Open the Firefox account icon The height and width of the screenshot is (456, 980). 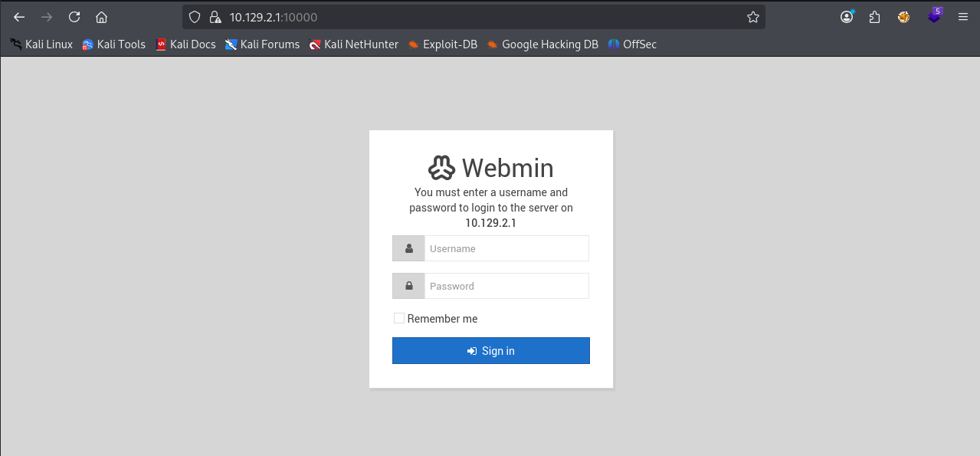(847, 17)
